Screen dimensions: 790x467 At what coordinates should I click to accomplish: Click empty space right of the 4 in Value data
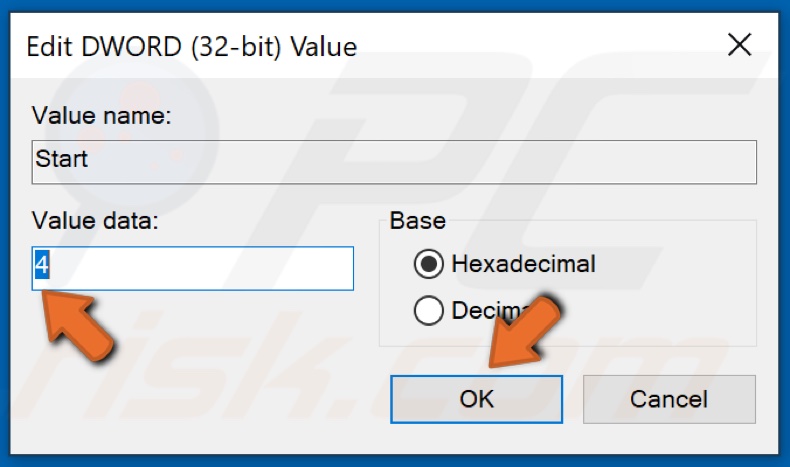click(x=202, y=269)
